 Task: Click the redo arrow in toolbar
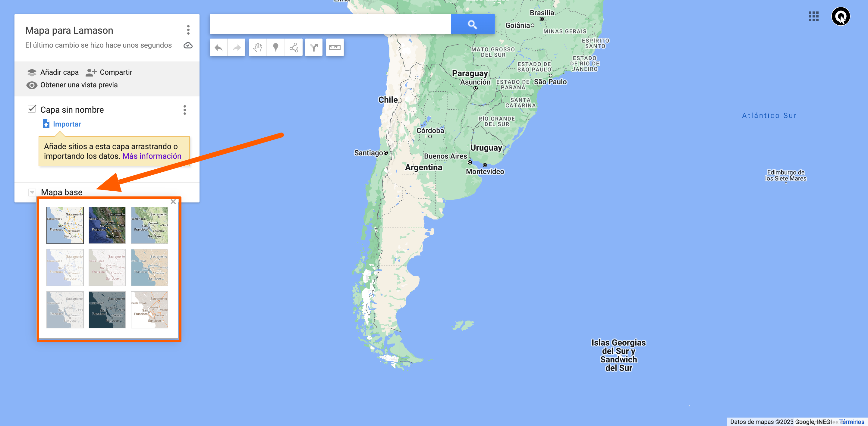coord(237,48)
